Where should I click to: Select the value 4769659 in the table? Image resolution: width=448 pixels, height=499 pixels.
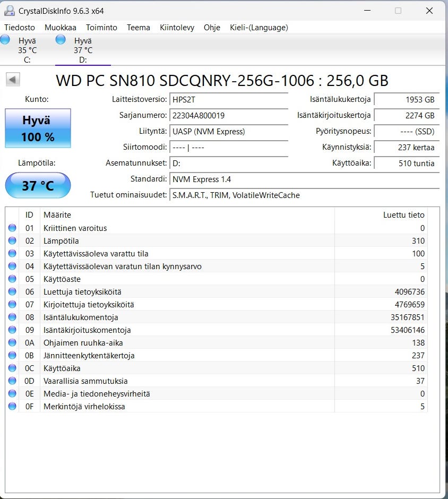[409, 305]
